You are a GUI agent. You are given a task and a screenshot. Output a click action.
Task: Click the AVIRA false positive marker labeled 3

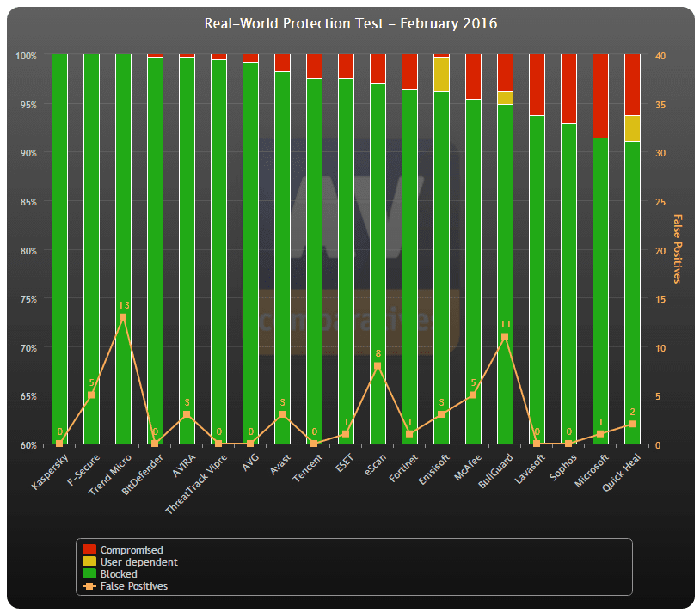tap(187, 414)
